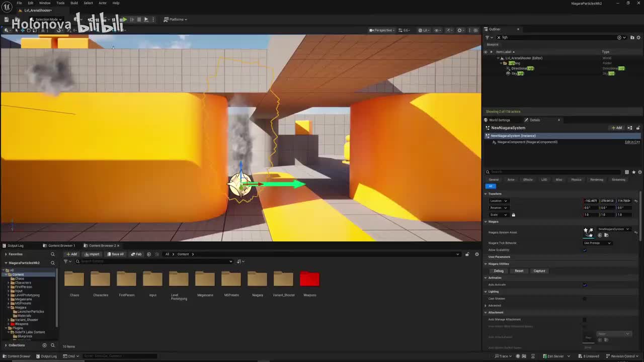Viewport: 644px width, 362px height.
Task: Expand the Advanced lighting section
Action: [486, 305]
